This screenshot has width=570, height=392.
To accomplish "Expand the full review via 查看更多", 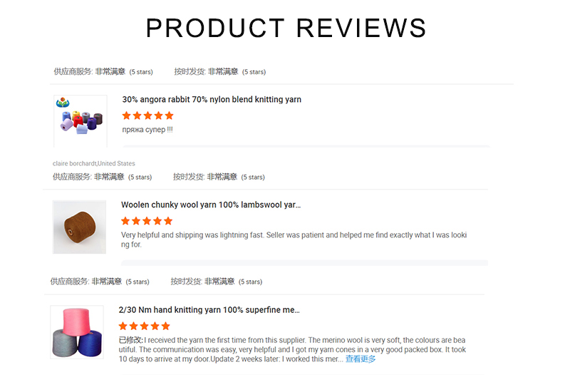I will 361,359.
